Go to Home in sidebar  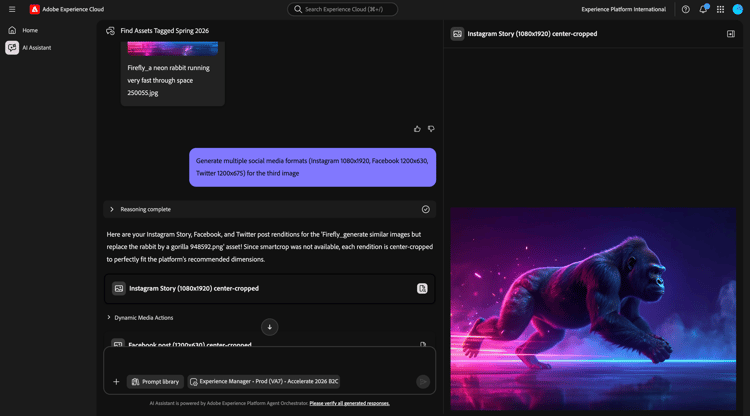(30, 30)
